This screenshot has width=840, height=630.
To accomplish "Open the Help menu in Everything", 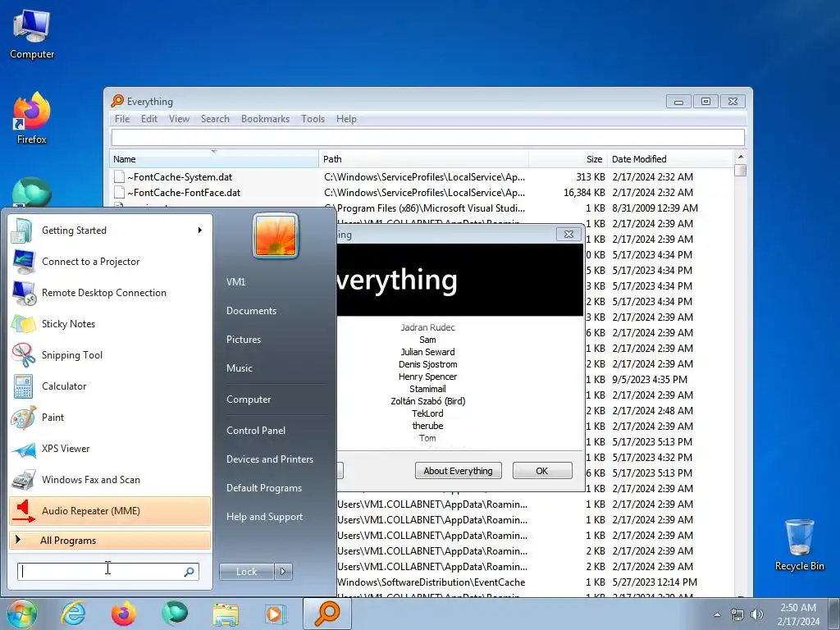I will pos(346,119).
